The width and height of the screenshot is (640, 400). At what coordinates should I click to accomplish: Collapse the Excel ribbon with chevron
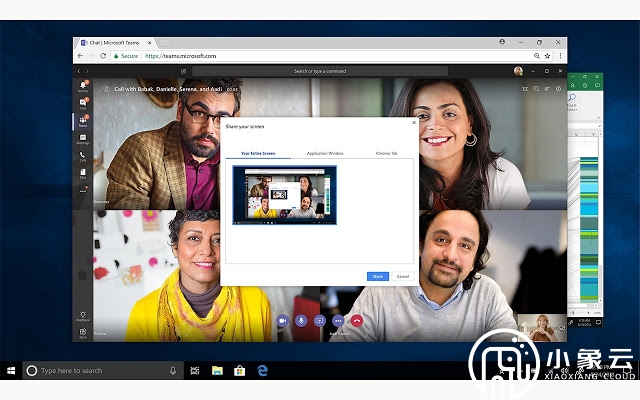(x=598, y=118)
